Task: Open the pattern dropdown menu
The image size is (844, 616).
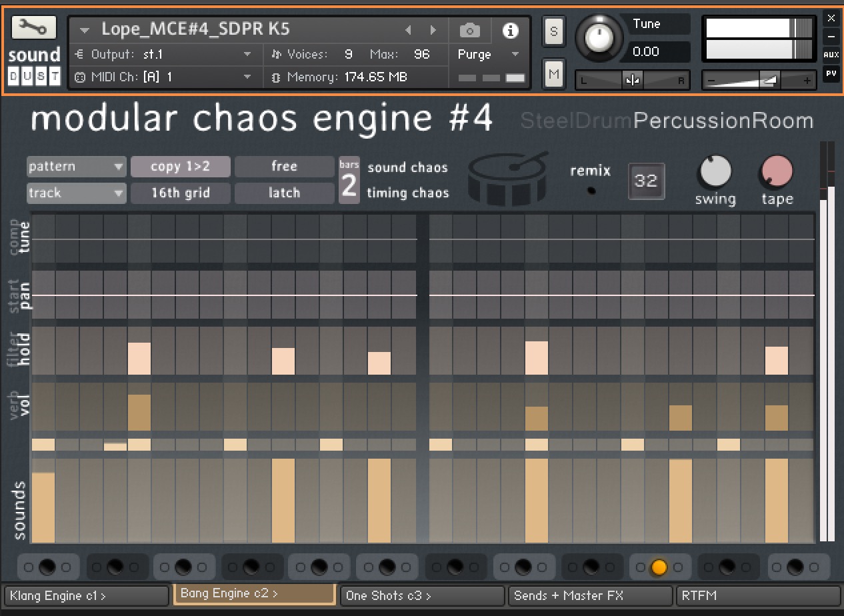Action: click(x=75, y=166)
